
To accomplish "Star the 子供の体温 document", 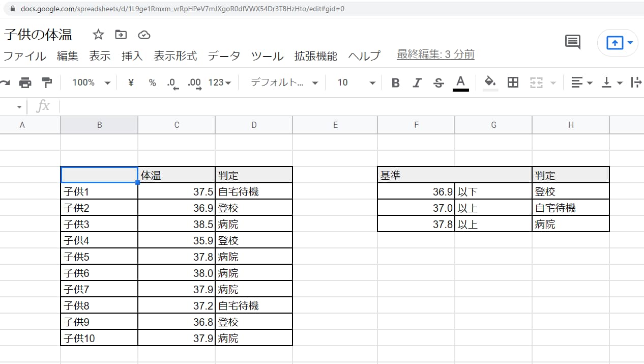I will (98, 35).
